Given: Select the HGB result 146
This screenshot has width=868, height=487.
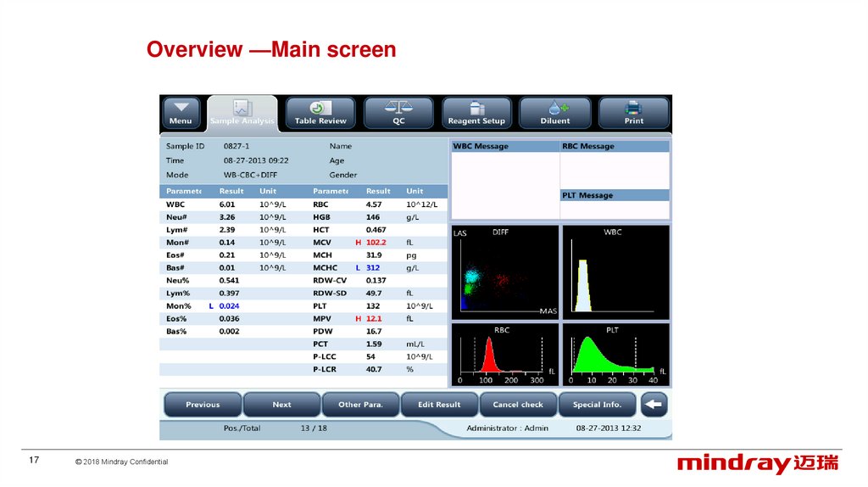Looking at the screenshot, I should coord(373,217).
